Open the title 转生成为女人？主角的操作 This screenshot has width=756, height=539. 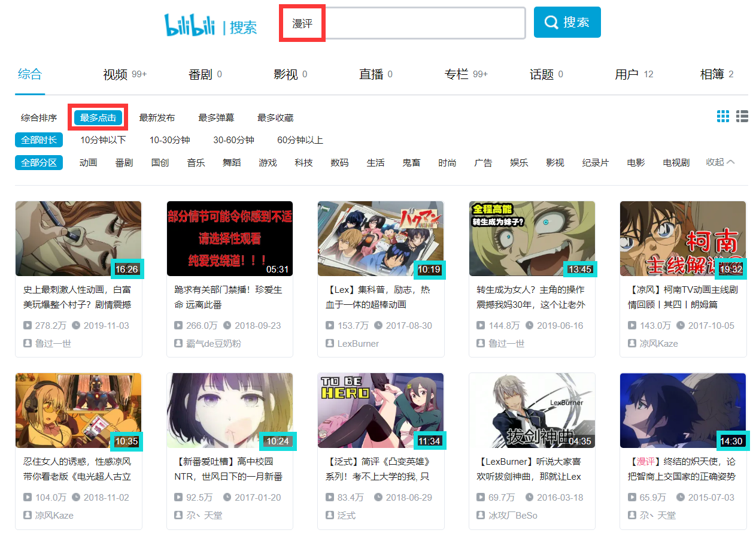tap(531, 297)
